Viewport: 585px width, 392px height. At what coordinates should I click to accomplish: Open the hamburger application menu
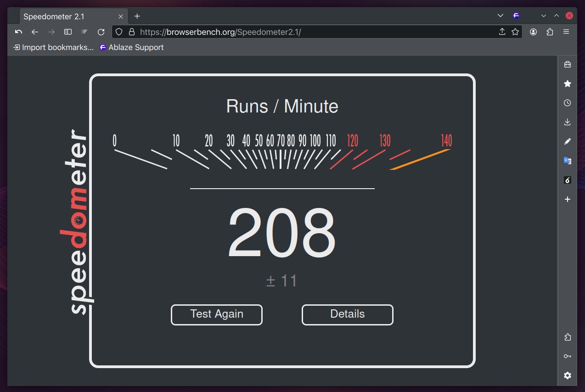click(x=566, y=32)
